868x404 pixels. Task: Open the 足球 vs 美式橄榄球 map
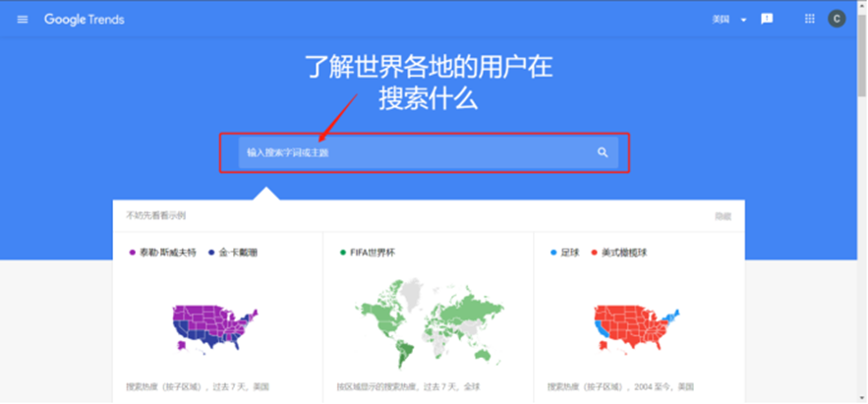coord(638,330)
